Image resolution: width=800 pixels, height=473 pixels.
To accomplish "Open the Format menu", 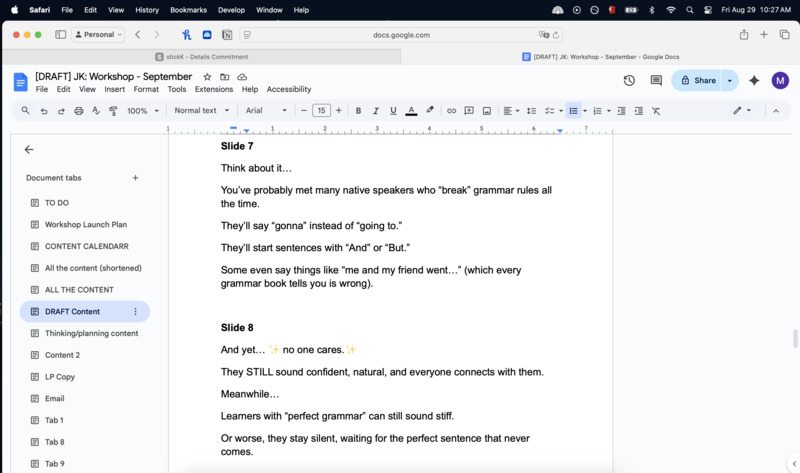I will (146, 89).
